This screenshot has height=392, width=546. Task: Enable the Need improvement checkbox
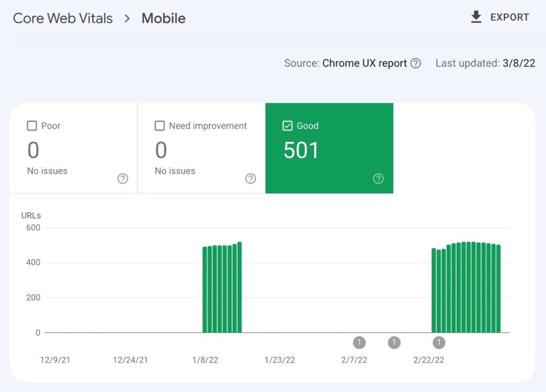coord(159,126)
